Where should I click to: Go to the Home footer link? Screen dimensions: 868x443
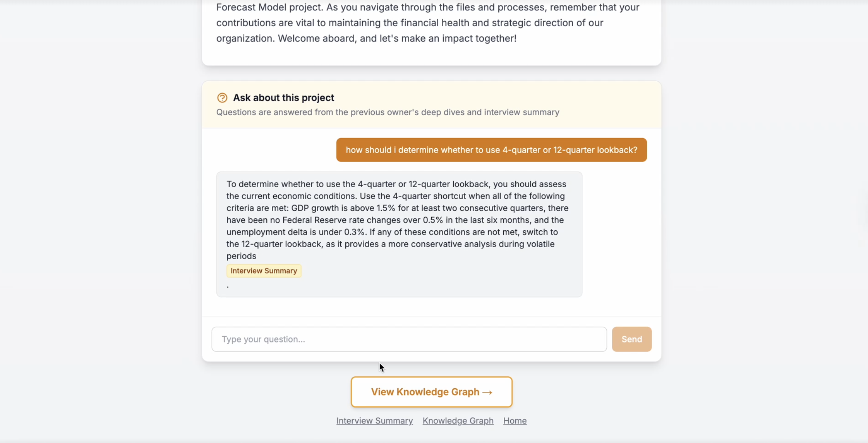[515, 421]
